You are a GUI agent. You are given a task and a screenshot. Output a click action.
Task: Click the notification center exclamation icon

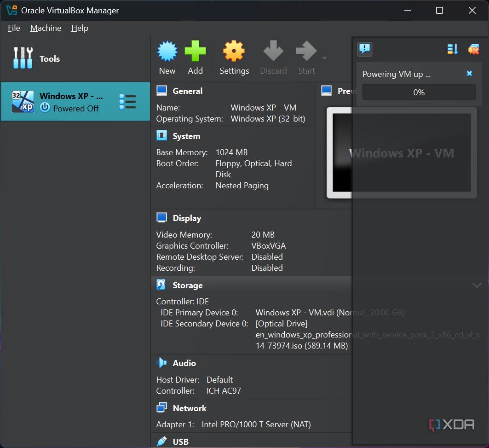tap(365, 49)
